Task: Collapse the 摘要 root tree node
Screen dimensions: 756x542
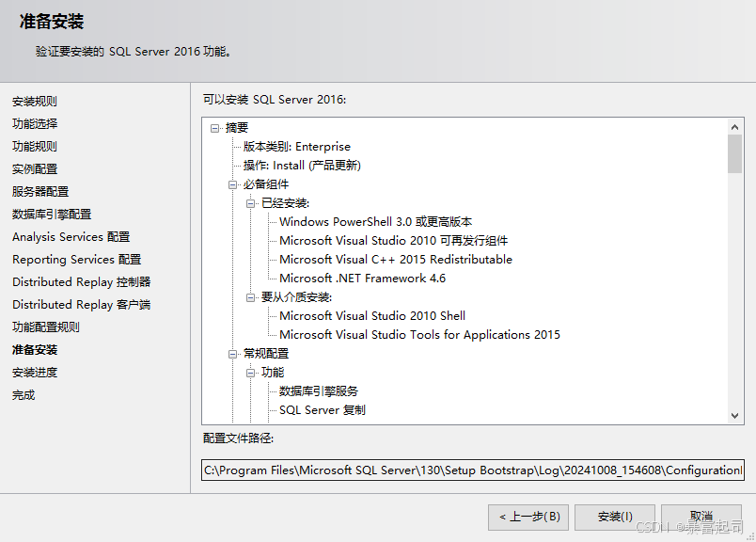Action: pyautogui.click(x=215, y=128)
